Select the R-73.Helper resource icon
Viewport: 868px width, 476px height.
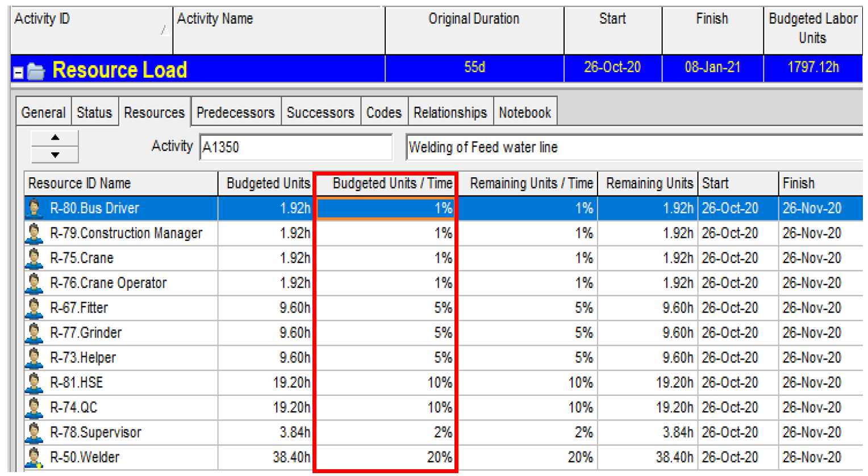pyautogui.click(x=33, y=357)
